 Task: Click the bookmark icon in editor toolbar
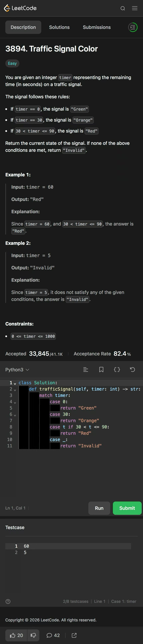tap(101, 369)
